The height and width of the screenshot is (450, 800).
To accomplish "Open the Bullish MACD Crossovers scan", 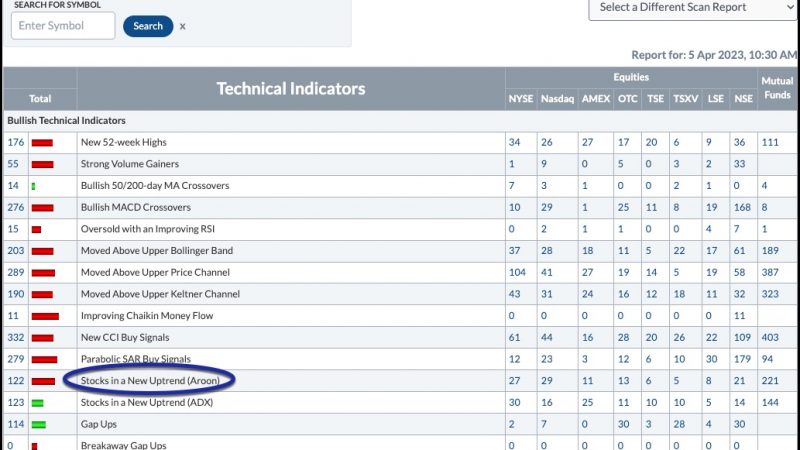I will pyautogui.click(x=136, y=207).
